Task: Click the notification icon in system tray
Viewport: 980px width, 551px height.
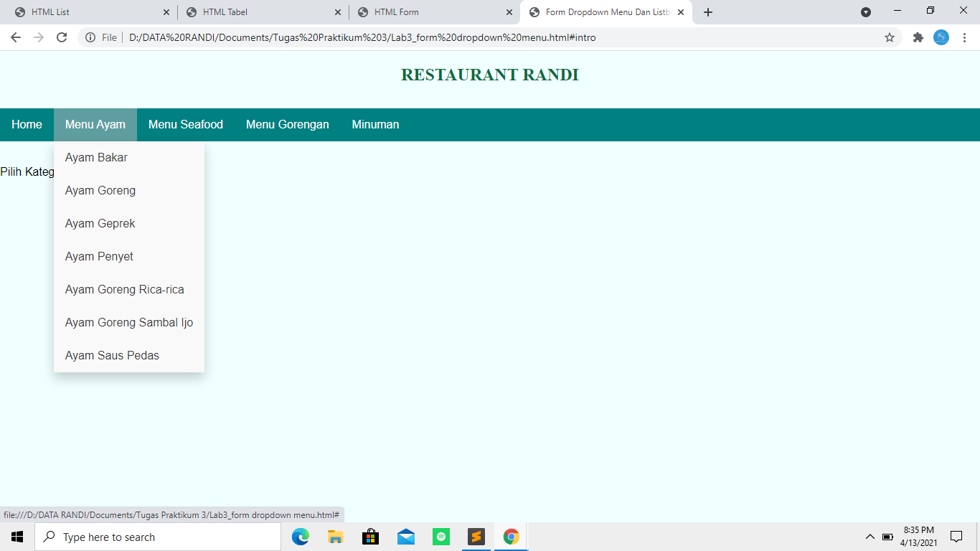Action: click(956, 536)
